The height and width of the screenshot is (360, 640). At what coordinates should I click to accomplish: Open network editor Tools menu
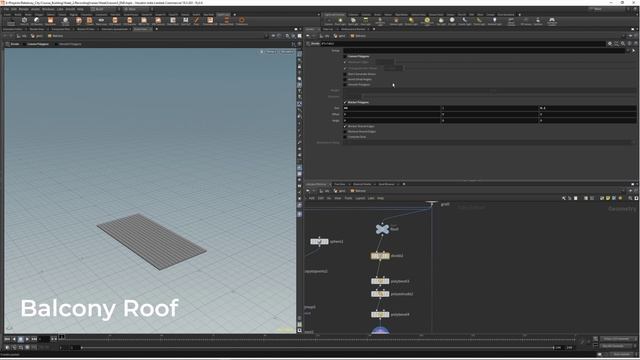coord(348,198)
